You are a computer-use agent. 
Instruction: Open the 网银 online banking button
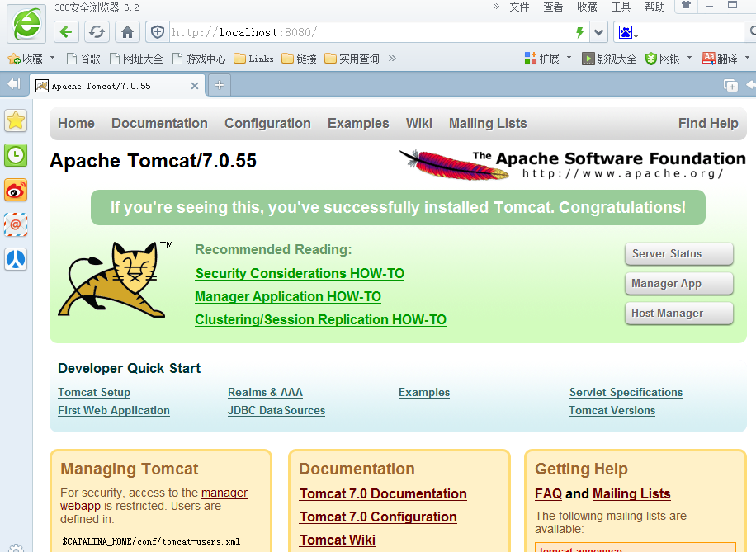click(x=663, y=59)
